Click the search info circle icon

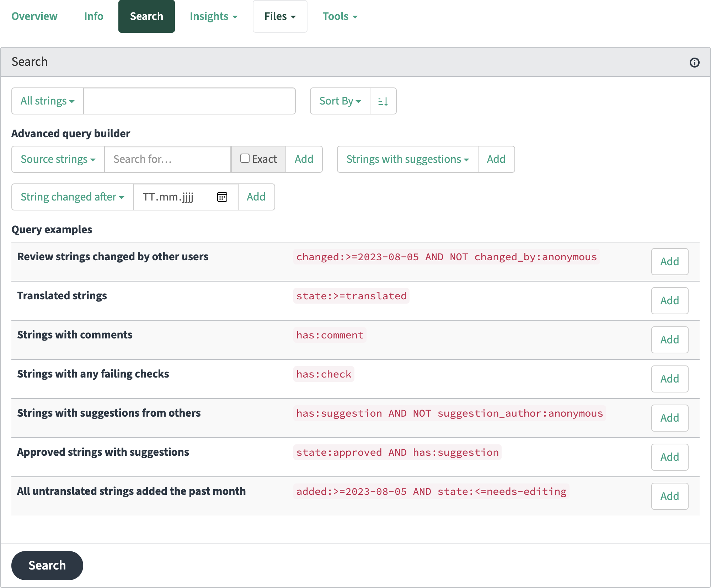tap(694, 63)
